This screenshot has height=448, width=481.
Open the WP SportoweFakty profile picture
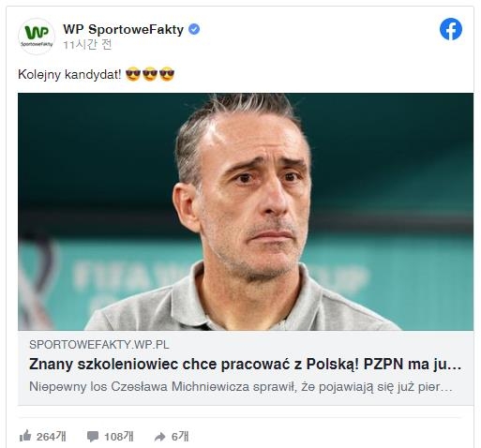(x=37, y=37)
